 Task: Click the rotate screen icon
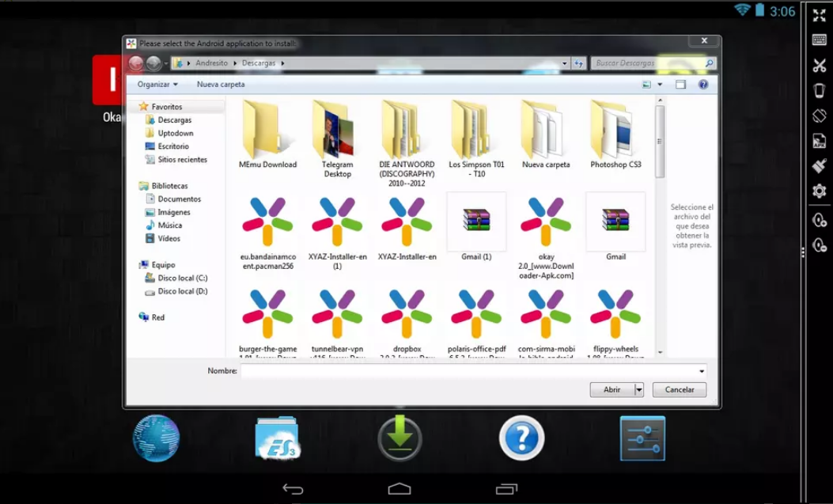coord(819,116)
